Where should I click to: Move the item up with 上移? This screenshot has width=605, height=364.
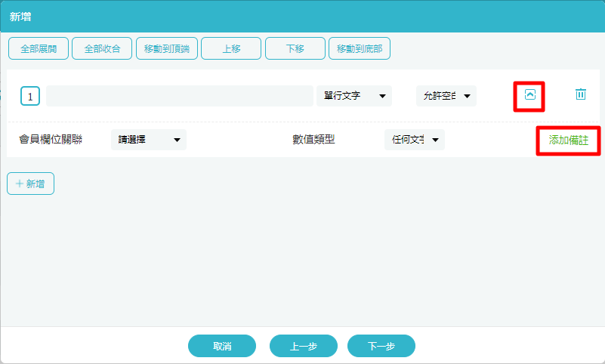pyautogui.click(x=231, y=48)
